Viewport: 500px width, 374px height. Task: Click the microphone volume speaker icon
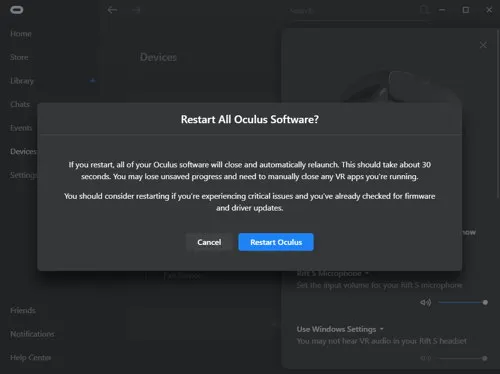click(426, 302)
